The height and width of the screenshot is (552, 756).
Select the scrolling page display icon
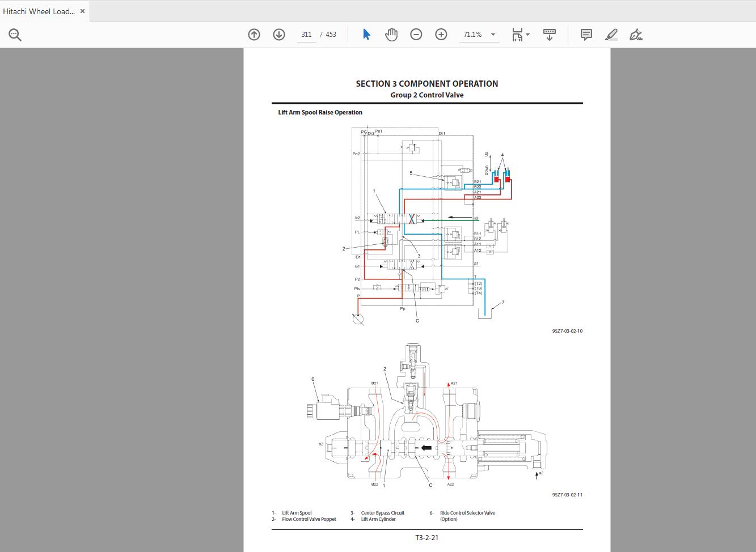tap(548, 34)
